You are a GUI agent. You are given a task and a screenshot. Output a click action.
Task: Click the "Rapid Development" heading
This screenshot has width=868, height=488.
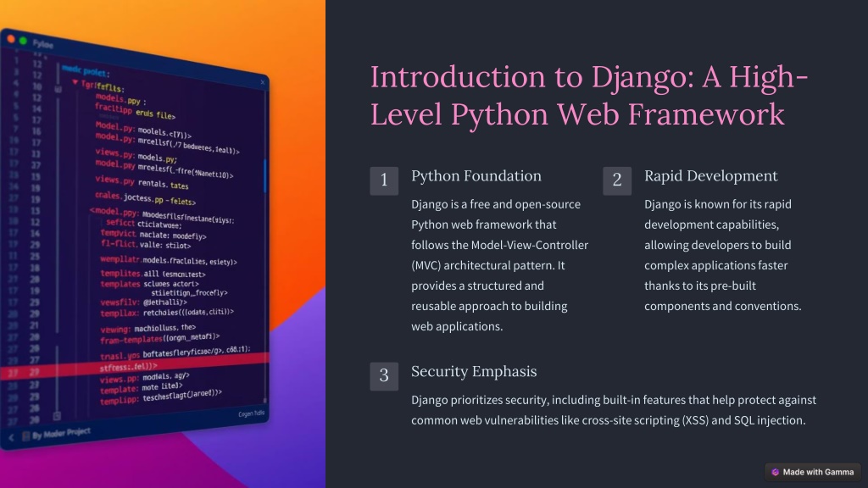711,176
